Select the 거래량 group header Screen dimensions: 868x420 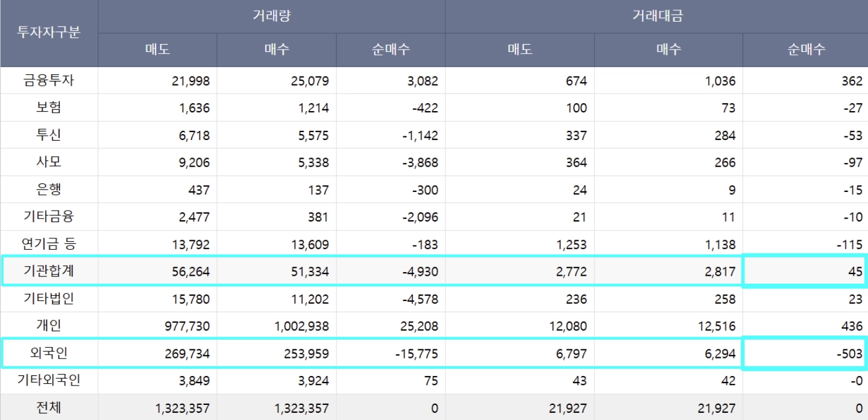click(271, 16)
